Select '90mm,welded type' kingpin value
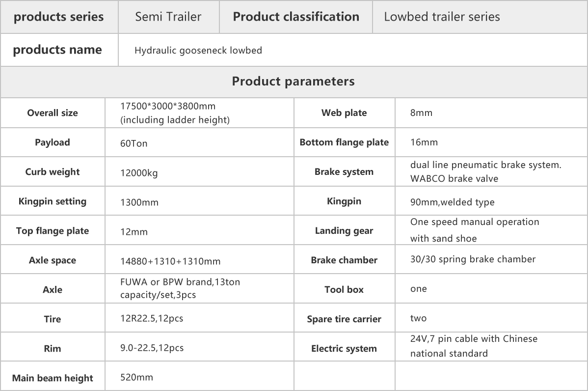This screenshot has height=391, width=588. [452, 202]
